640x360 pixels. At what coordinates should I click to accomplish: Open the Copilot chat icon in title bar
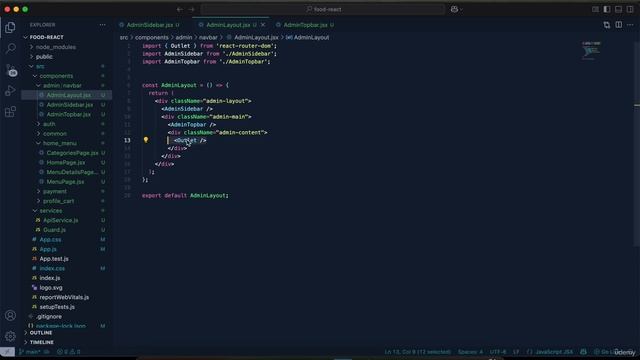[455, 9]
